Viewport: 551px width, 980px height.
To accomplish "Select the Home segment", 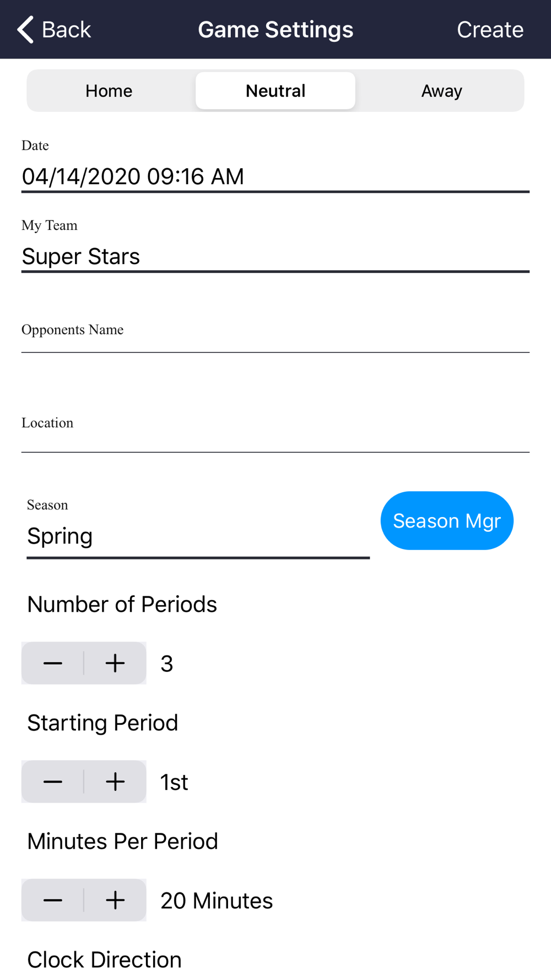I will click(109, 90).
